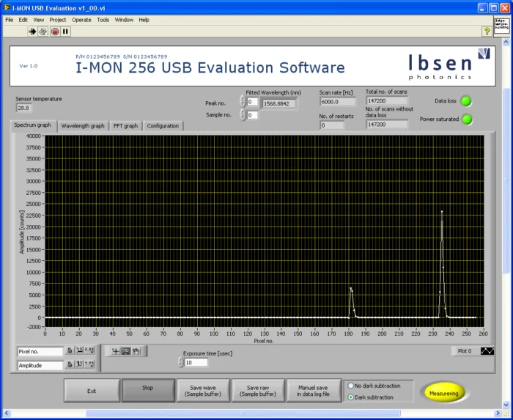Click the Stop button

(x=148, y=390)
